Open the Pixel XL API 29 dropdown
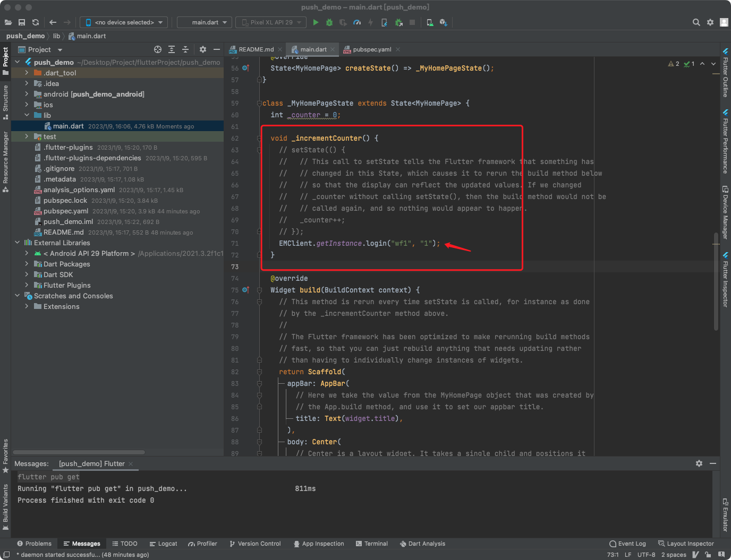The image size is (731, 560). (x=271, y=22)
